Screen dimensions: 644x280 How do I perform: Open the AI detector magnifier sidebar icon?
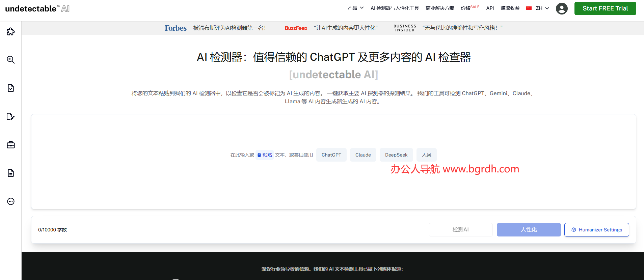tap(11, 60)
